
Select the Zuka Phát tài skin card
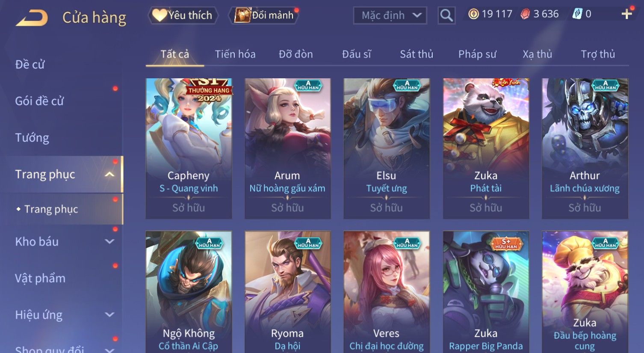click(486, 148)
